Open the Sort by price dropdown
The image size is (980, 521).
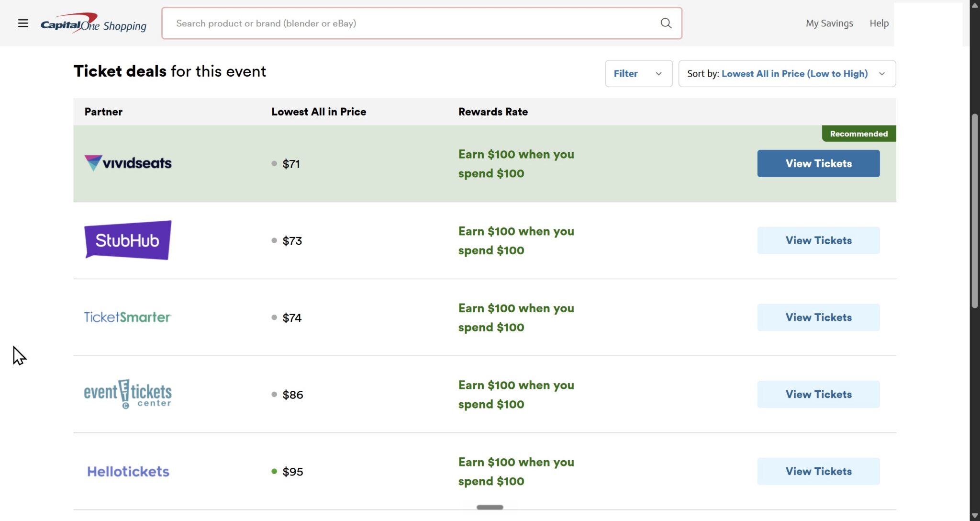(x=787, y=73)
